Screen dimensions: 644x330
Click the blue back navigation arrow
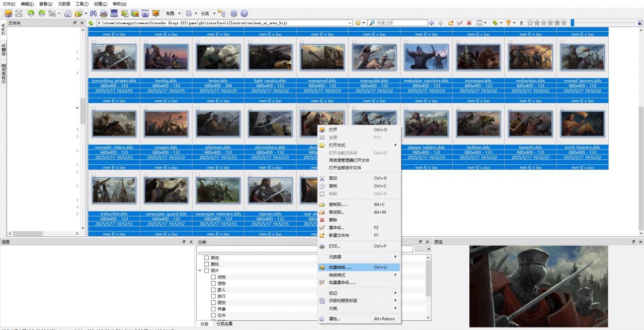431,23
